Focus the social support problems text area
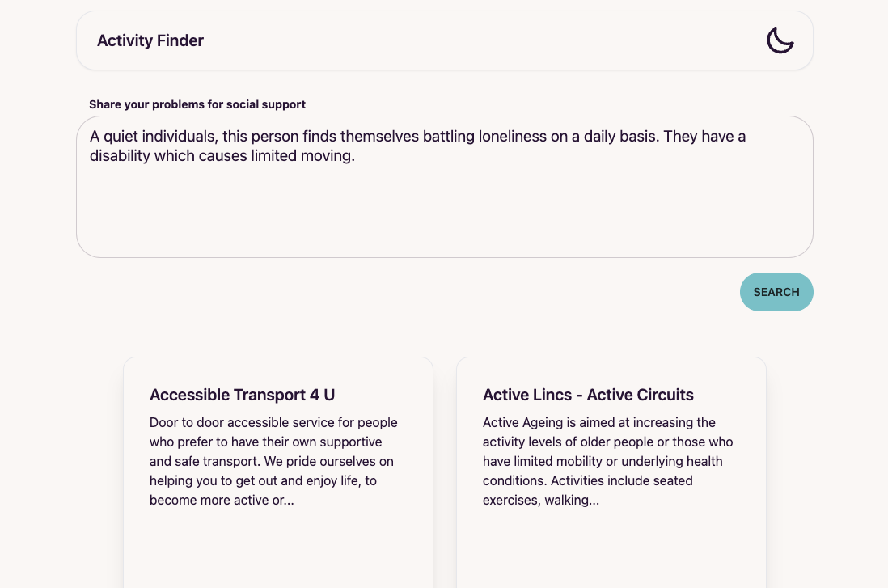This screenshot has width=888, height=588. (445, 187)
